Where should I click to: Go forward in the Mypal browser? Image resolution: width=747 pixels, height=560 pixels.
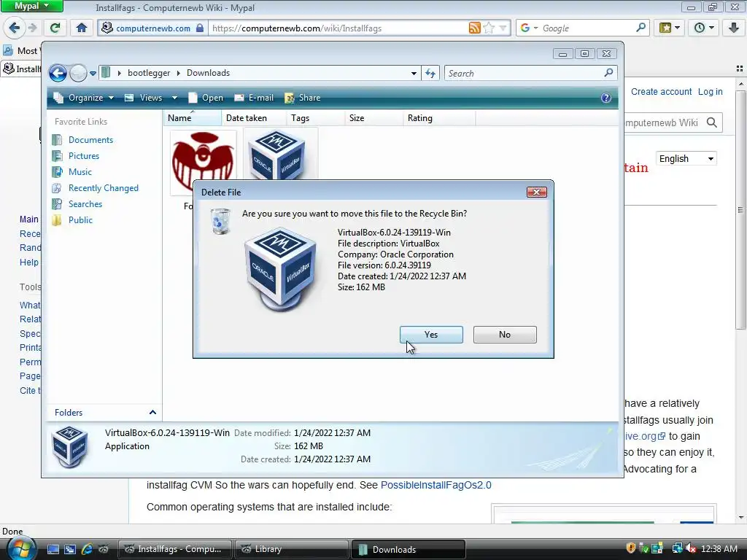32,28
